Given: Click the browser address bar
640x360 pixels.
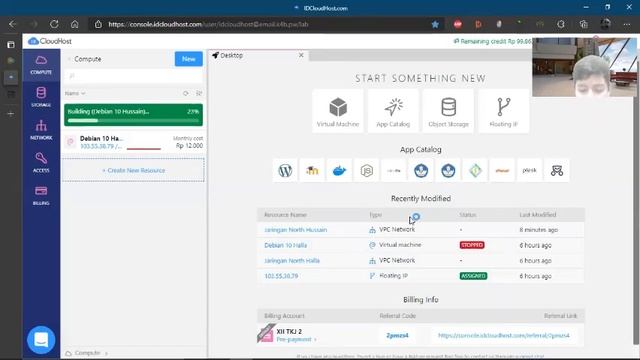Looking at the screenshot, I should coord(261,24).
